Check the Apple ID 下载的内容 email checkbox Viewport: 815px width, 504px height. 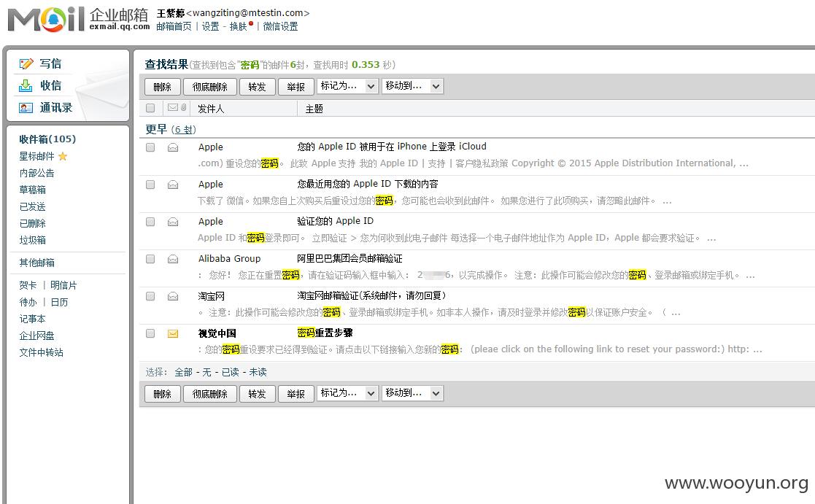click(150, 185)
